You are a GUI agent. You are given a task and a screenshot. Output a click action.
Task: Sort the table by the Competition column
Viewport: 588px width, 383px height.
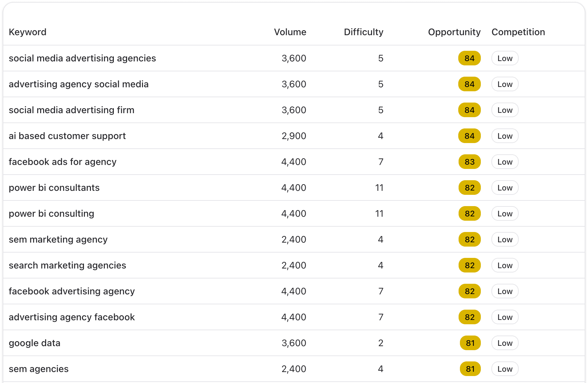pyautogui.click(x=518, y=32)
